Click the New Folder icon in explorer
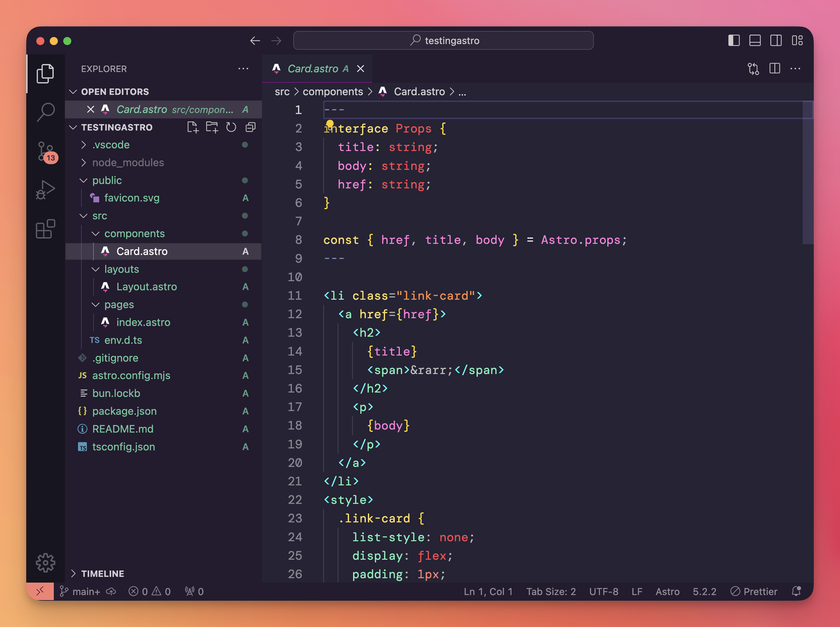This screenshot has width=840, height=627. click(x=212, y=127)
